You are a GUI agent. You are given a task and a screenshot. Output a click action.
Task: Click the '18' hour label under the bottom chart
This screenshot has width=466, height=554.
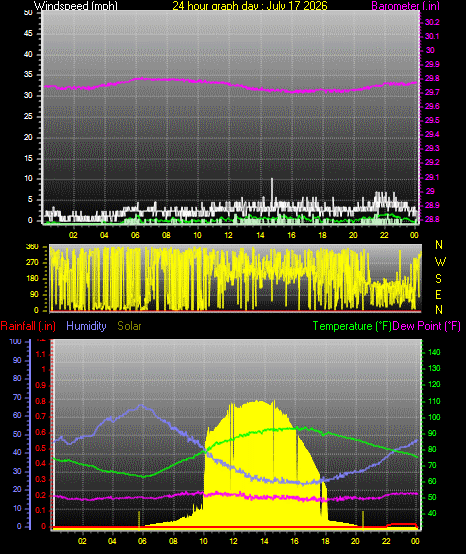(x=325, y=541)
